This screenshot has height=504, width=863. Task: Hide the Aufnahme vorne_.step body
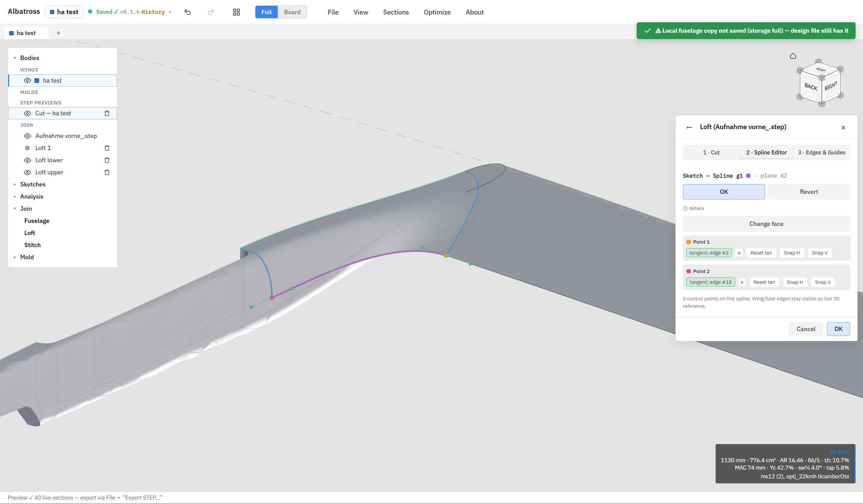[x=27, y=136]
